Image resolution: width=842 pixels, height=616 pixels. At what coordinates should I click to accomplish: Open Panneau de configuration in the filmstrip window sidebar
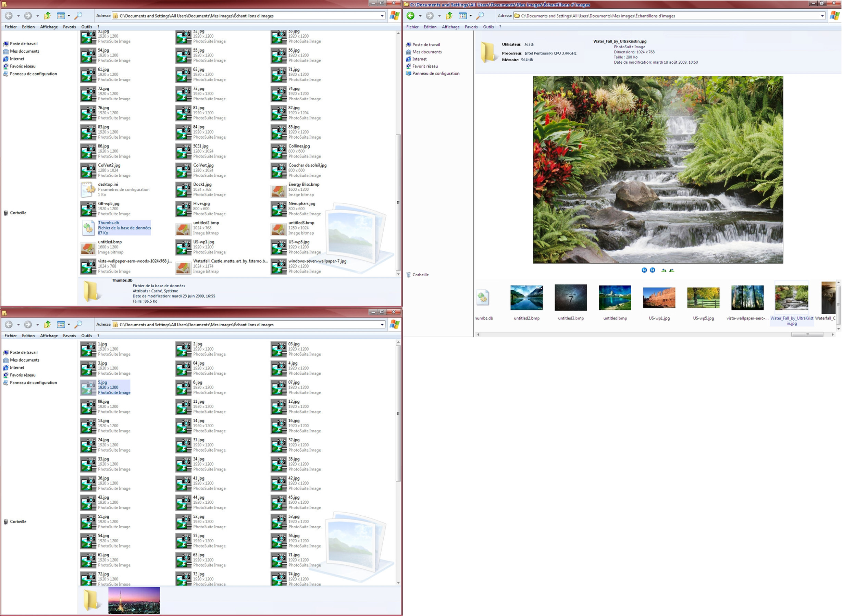[x=435, y=74]
